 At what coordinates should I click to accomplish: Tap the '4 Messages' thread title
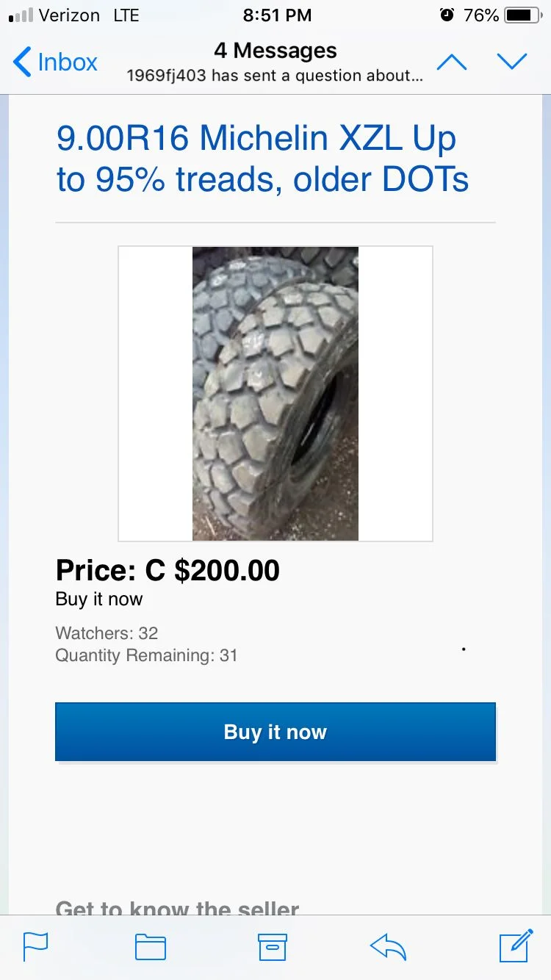pyautogui.click(x=275, y=51)
